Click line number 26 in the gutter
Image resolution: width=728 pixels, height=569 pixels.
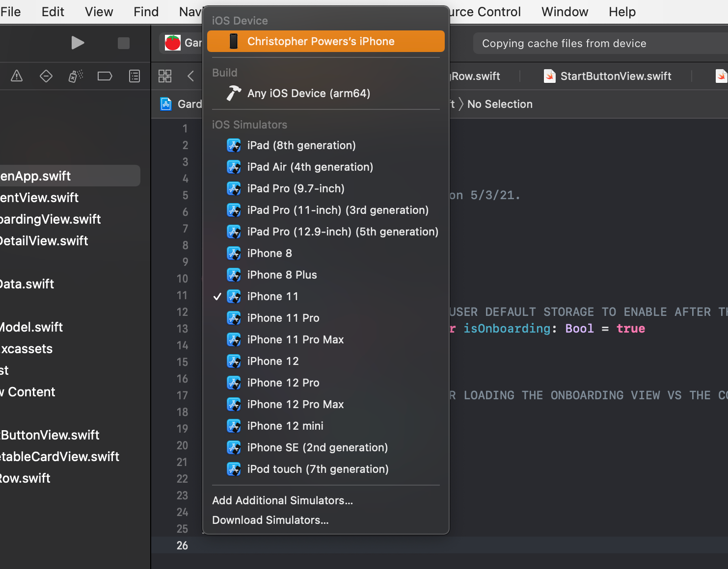coord(182,545)
